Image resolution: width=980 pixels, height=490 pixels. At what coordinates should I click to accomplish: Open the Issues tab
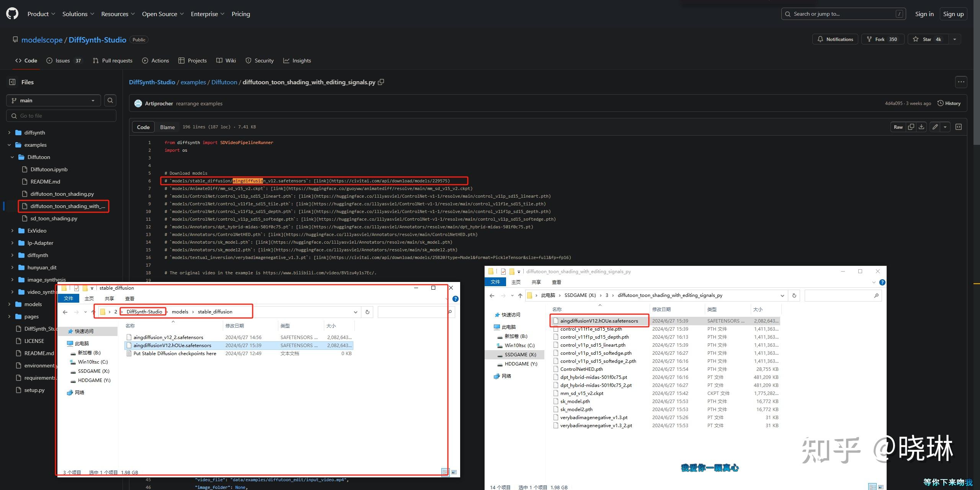click(x=64, y=61)
